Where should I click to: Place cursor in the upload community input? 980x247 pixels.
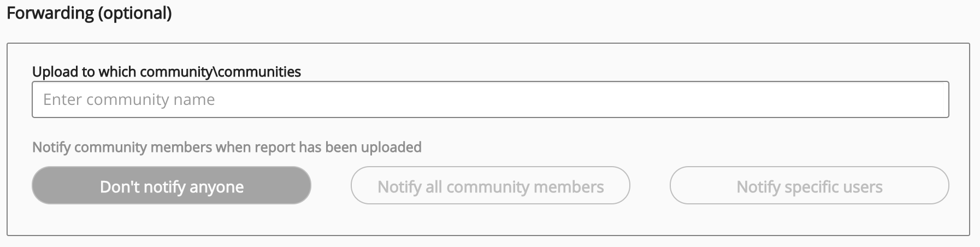[x=490, y=99]
